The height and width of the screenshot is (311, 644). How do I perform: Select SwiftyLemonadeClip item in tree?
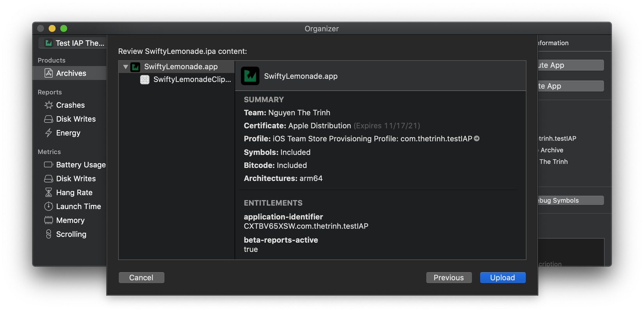[x=192, y=80]
